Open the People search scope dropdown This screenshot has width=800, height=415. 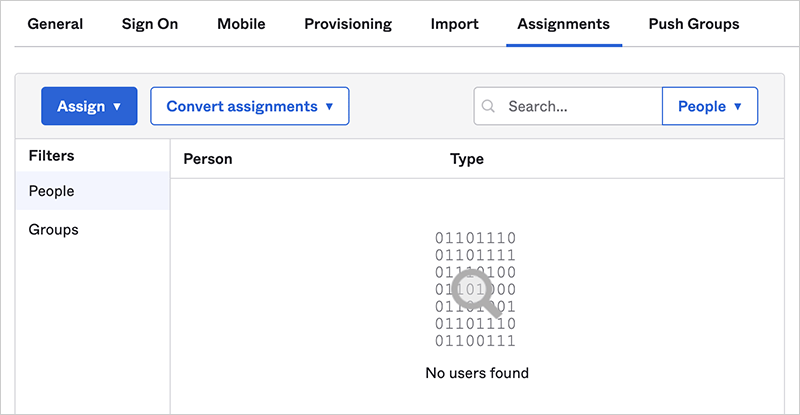710,106
